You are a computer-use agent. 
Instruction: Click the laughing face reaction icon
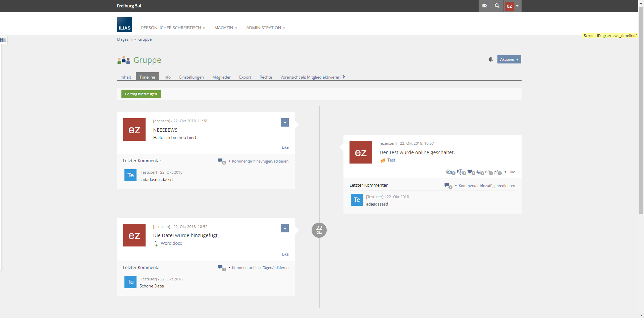(x=479, y=172)
